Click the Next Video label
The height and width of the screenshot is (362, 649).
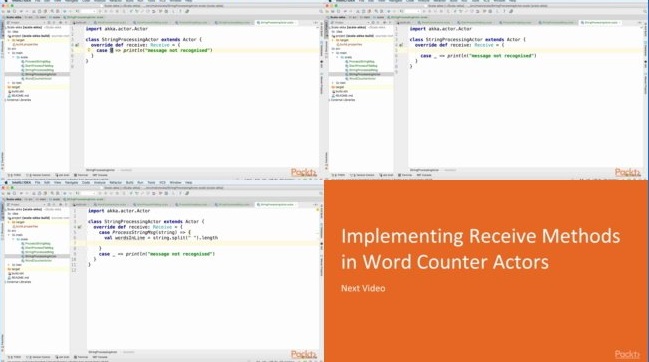pos(363,288)
